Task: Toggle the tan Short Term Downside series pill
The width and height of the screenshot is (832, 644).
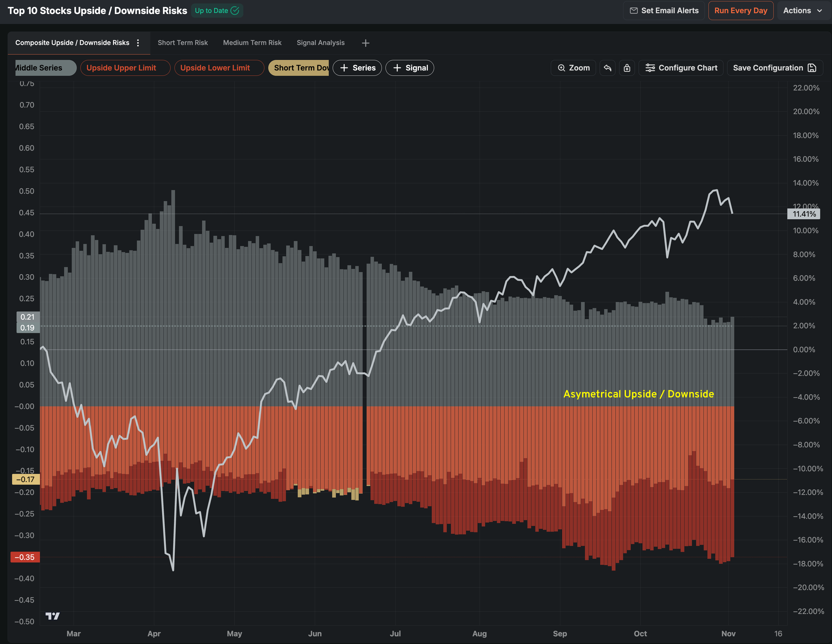Action: click(299, 68)
